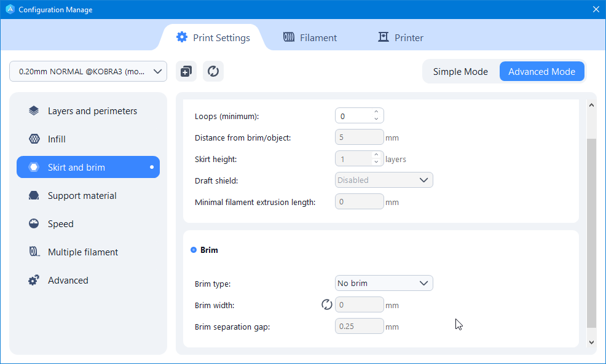This screenshot has width=606, height=364.
Task: Click the app logo in title bar
Action: [x=10, y=9]
